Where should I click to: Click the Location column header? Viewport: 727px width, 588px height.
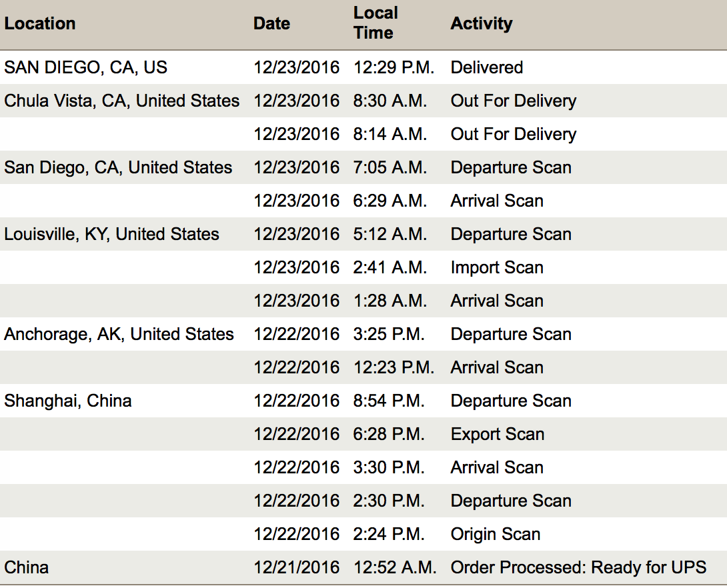(x=40, y=23)
